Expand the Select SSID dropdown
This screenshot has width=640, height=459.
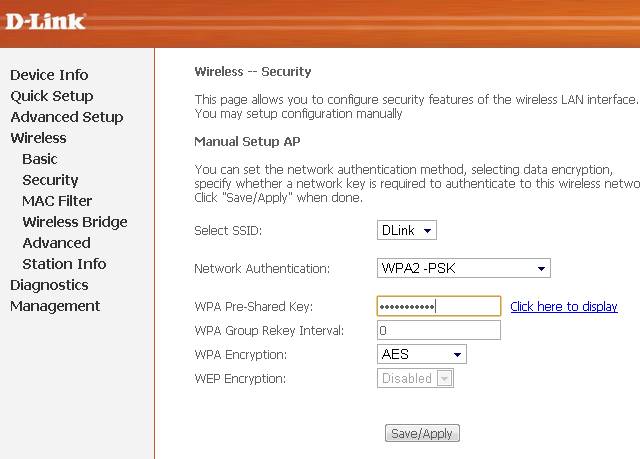pos(407,231)
